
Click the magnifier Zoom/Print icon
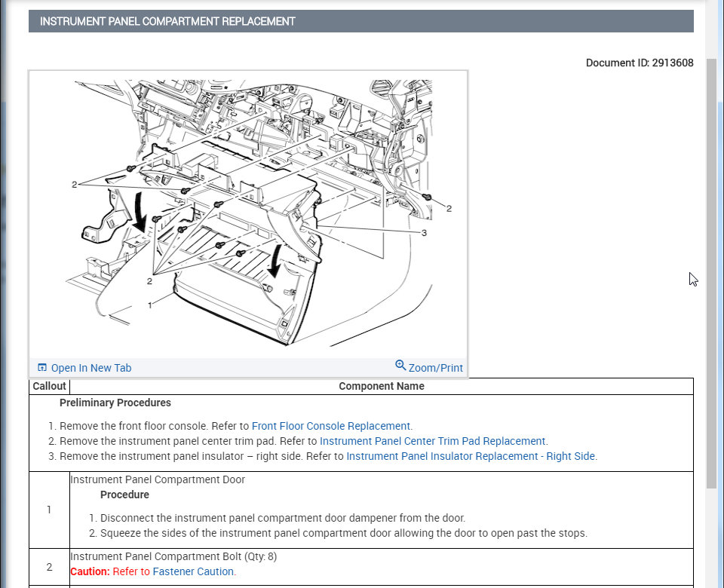[400, 366]
